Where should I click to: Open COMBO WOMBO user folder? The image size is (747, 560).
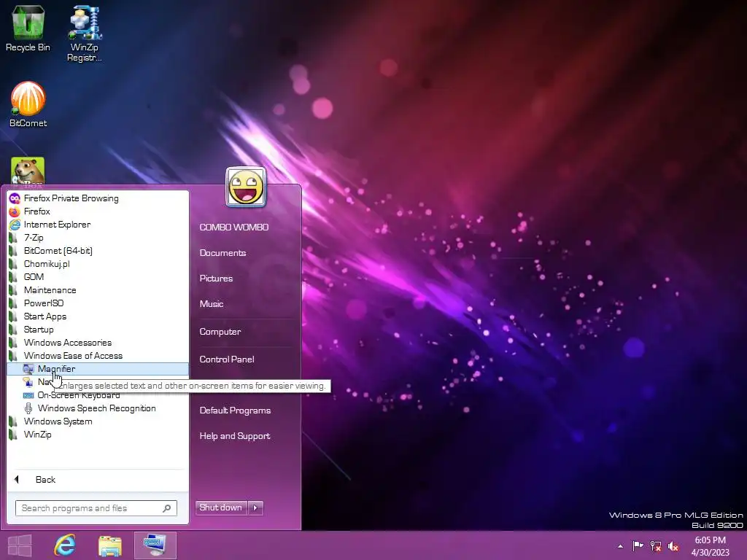pos(234,227)
